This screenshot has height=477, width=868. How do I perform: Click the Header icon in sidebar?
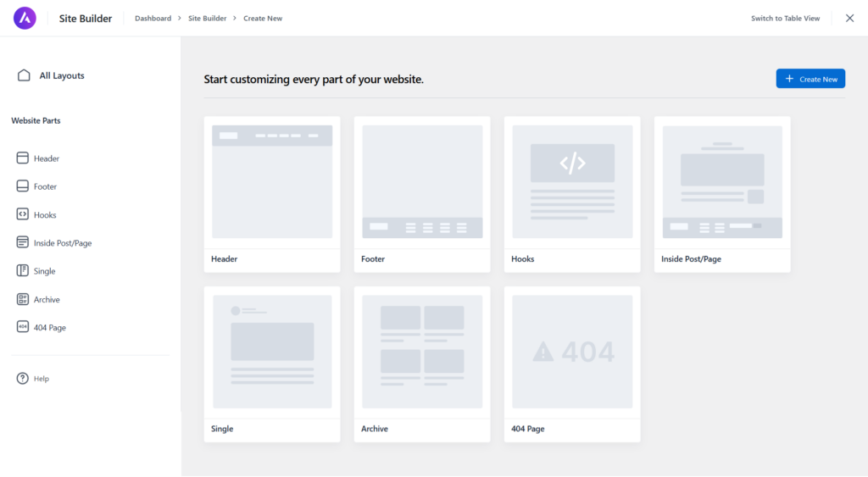(22, 158)
